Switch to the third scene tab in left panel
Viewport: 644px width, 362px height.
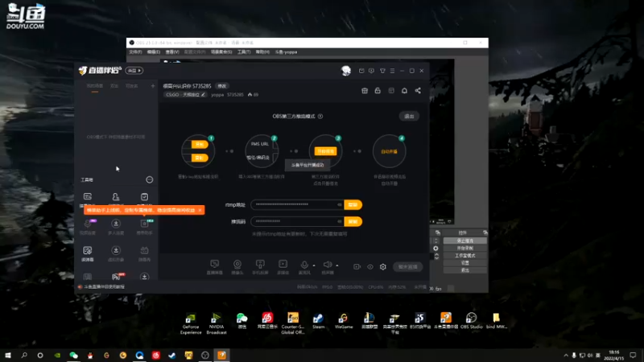pyautogui.click(x=131, y=86)
